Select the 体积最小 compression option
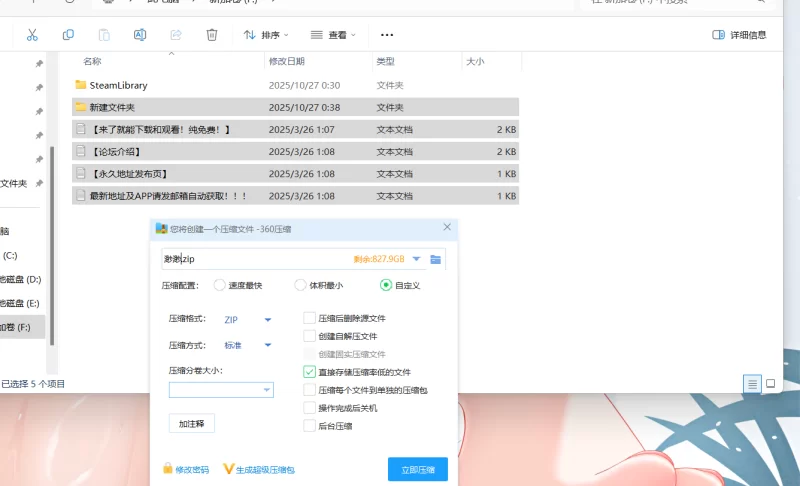 (300, 285)
